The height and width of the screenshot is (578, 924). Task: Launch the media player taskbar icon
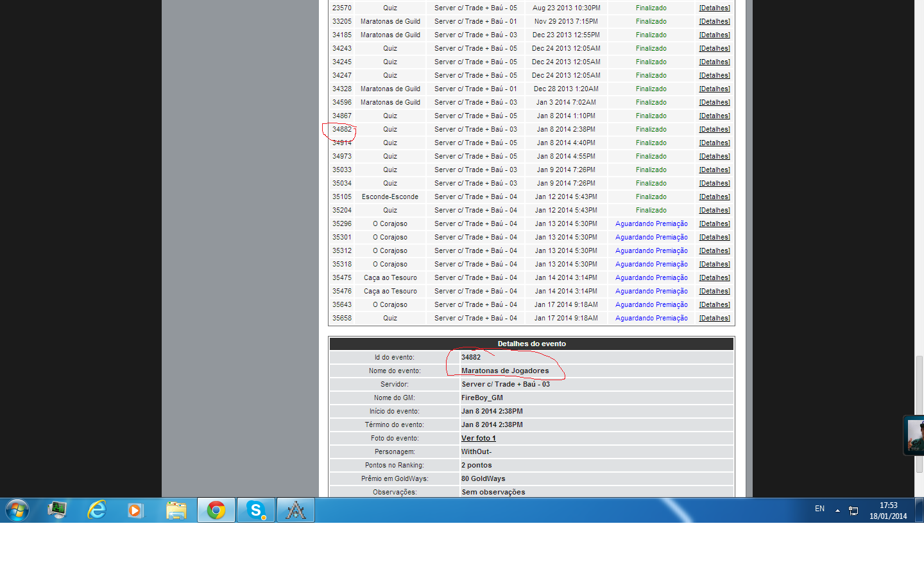[135, 510]
